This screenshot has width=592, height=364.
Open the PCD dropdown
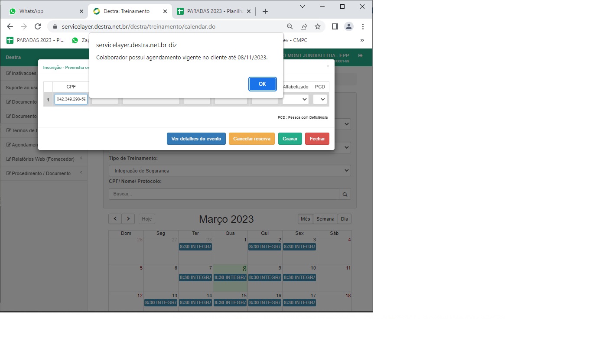point(320,99)
